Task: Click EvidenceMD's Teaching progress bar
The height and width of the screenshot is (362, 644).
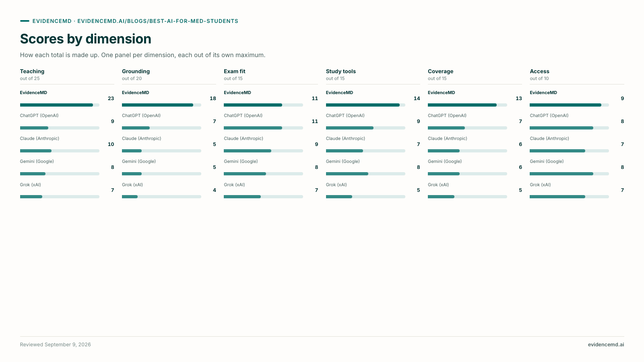Action: (x=60, y=105)
